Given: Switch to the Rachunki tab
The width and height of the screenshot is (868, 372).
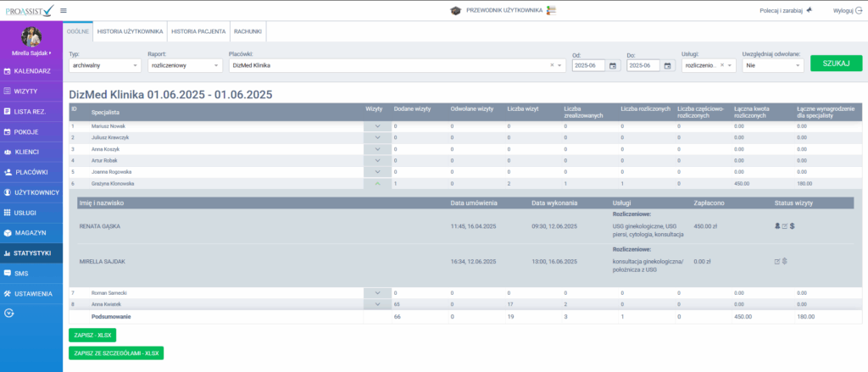Looking at the screenshot, I should coord(248,31).
